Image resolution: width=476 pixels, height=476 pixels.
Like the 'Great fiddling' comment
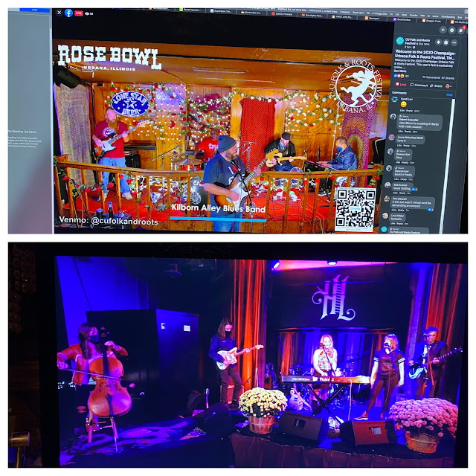tap(396, 193)
